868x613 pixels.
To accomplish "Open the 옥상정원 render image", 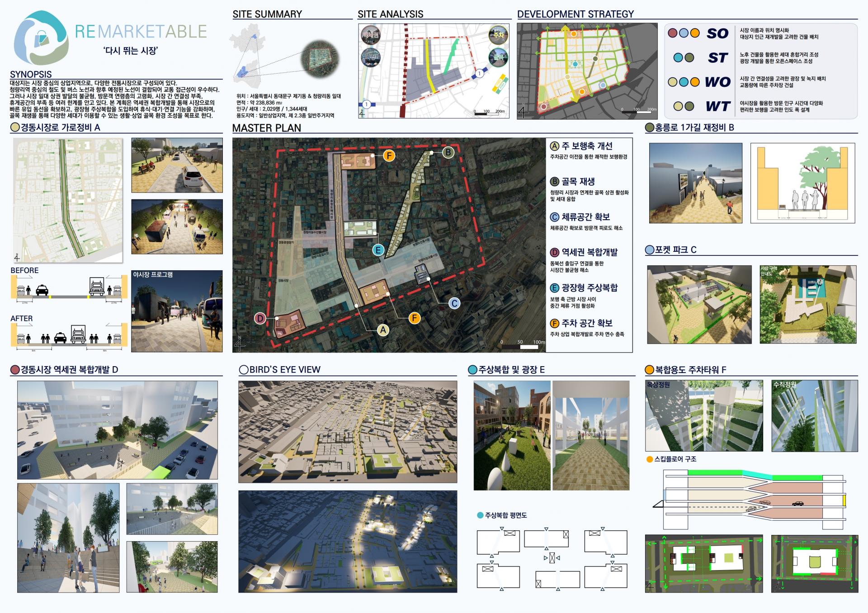I will pos(704,415).
